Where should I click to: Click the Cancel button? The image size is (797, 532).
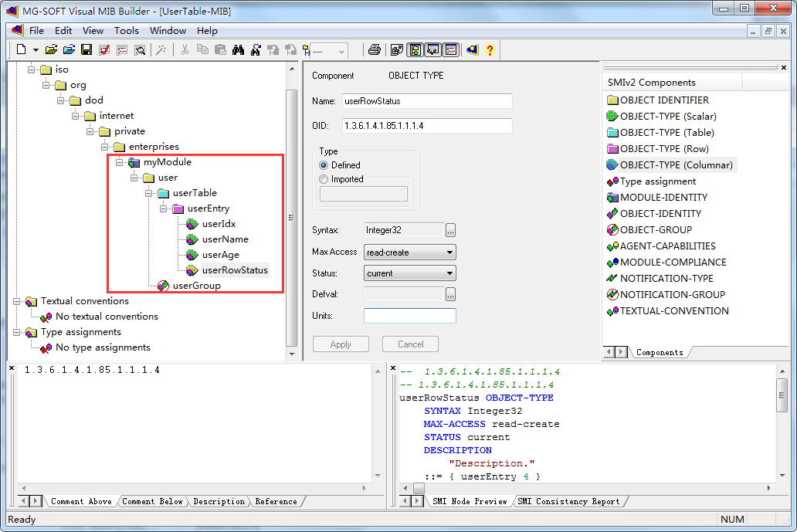coord(409,344)
